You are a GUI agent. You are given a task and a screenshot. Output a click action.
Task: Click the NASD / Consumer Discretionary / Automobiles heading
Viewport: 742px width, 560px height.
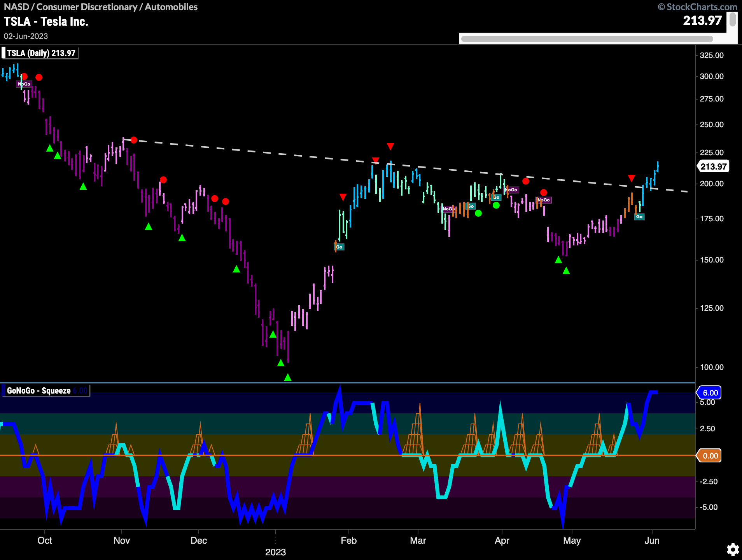pyautogui.click(x=101, y=7)
